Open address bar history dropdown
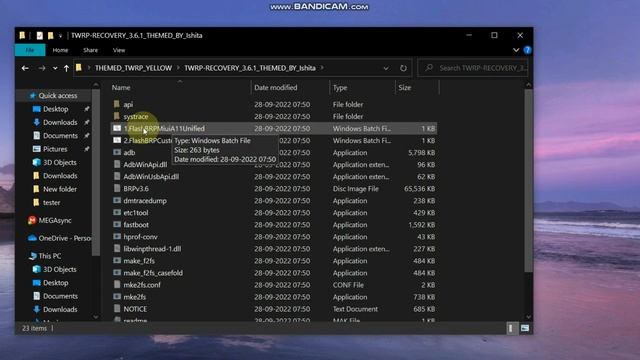 coord(386,68)
